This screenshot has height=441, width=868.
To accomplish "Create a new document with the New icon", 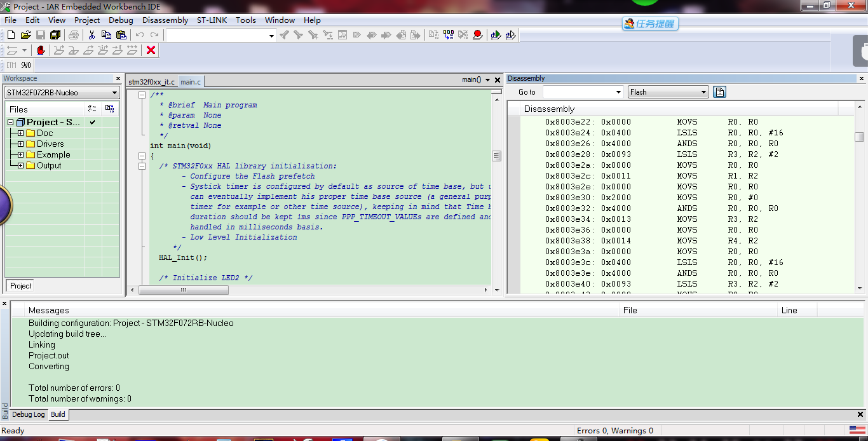I will [11, 35].
